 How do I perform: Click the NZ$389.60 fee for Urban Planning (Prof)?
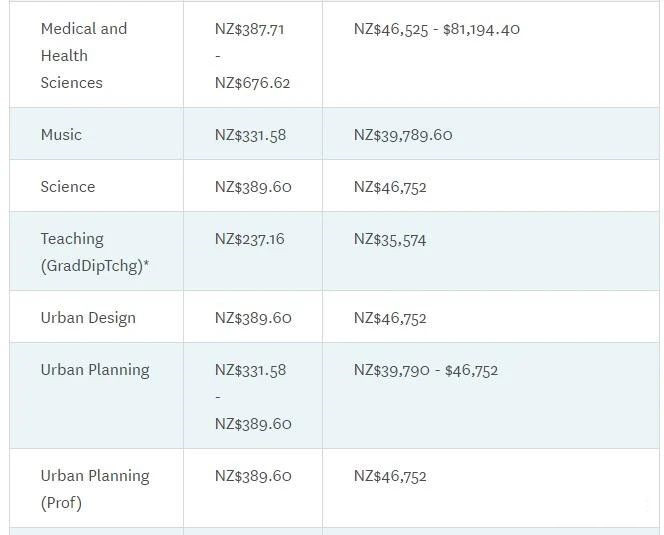[x=253, y=475]
